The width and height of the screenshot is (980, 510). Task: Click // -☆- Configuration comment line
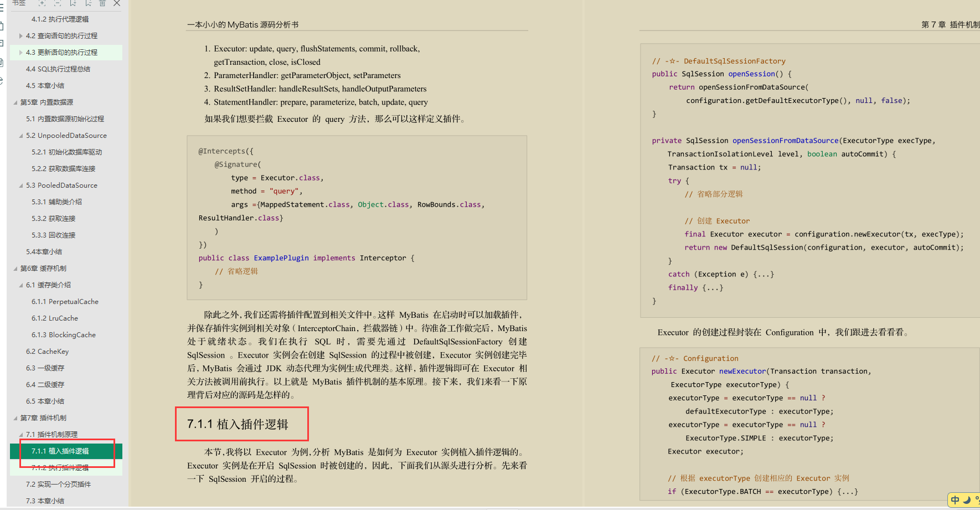pyautogui.click(x=695, y=358)
